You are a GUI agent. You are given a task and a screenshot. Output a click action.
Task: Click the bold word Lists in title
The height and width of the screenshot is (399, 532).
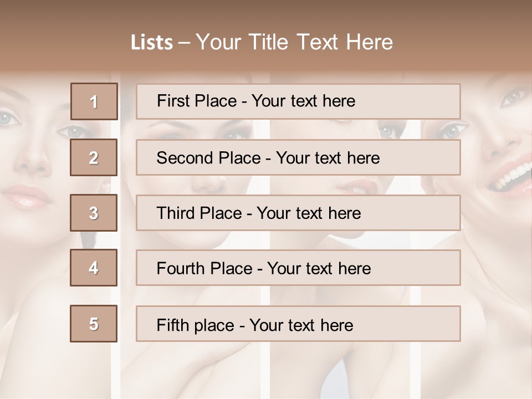(x=152, y=43)
